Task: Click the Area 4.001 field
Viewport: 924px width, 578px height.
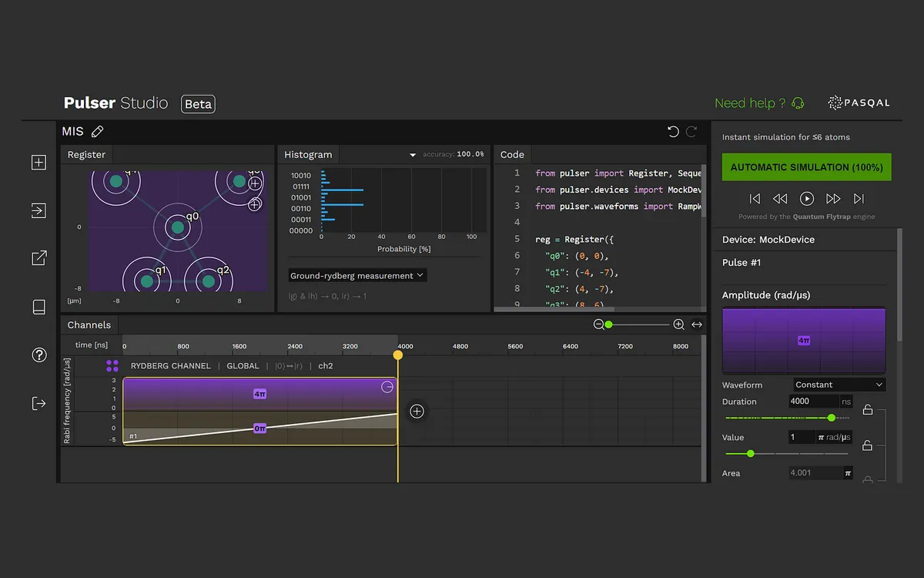Action: (x=815, y=473)
